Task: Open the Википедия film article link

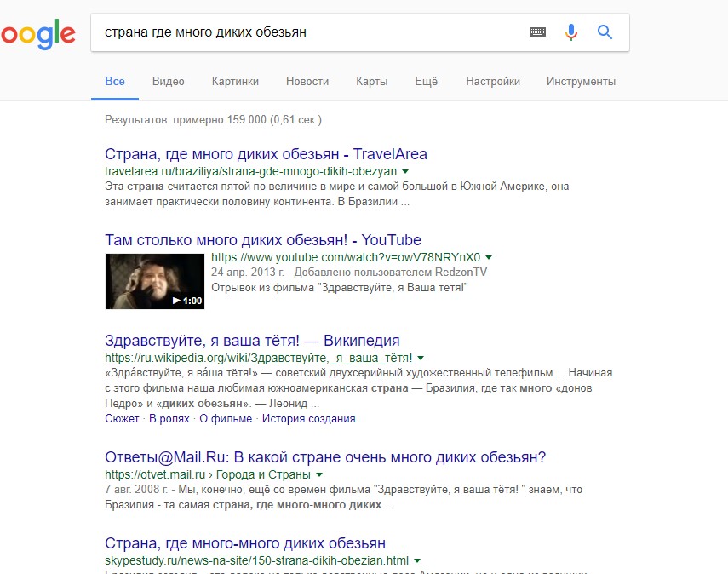Action: pos(252,341)
